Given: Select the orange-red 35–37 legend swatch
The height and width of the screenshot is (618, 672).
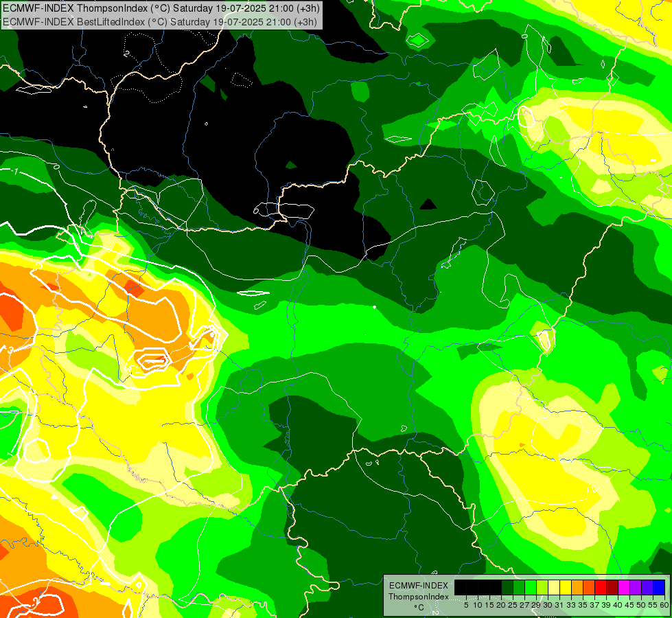Looking at the screenshot, I should pyautogui.click(x=589, y=587).
